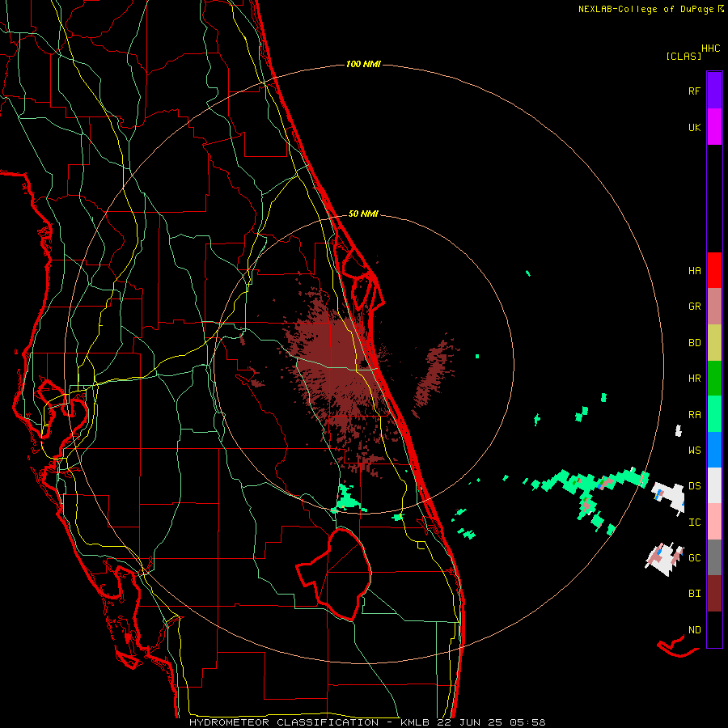Click the HYDROMETEOR CLASSIFICATION title text
Screen dimensions: 728x728
pyautogui.click(x=284, y=722)
